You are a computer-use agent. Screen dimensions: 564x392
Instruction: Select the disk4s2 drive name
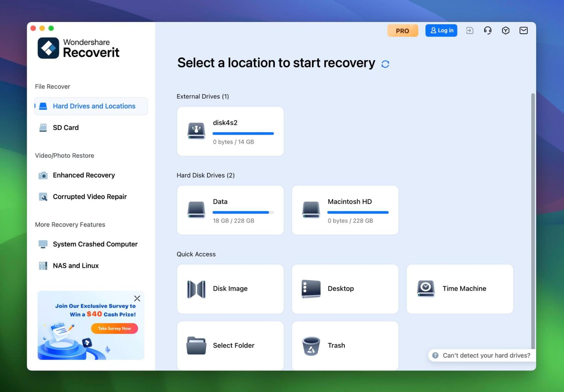click(x=225, y=123)
